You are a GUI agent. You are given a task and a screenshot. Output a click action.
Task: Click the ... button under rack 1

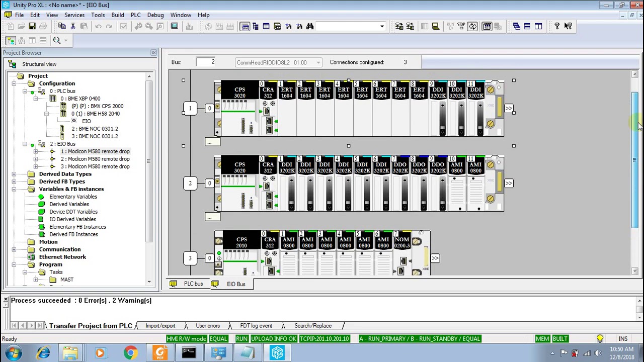213,142
